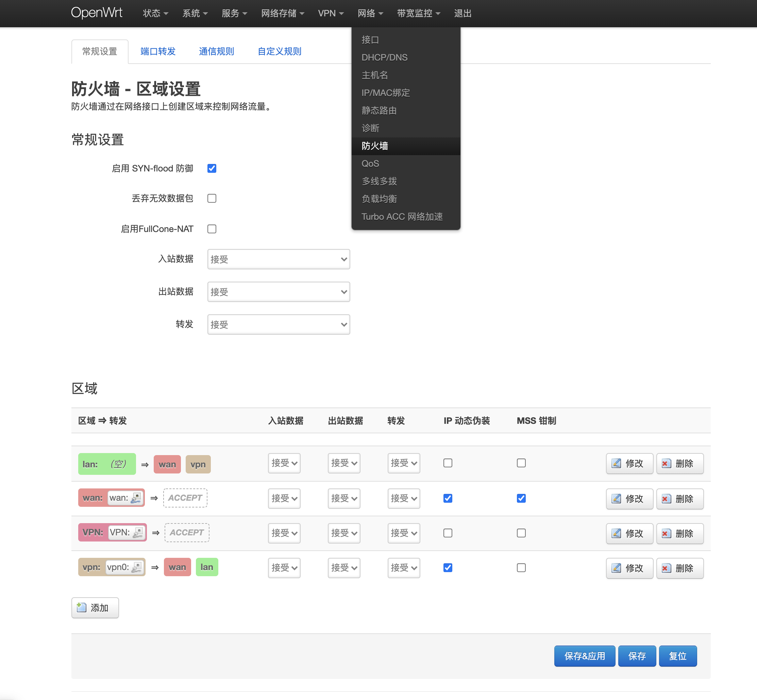The width and height of the screenshot is (757, 700).
Task: Click the delete X icon in vpn0 row
Action: tap(666, 568)
